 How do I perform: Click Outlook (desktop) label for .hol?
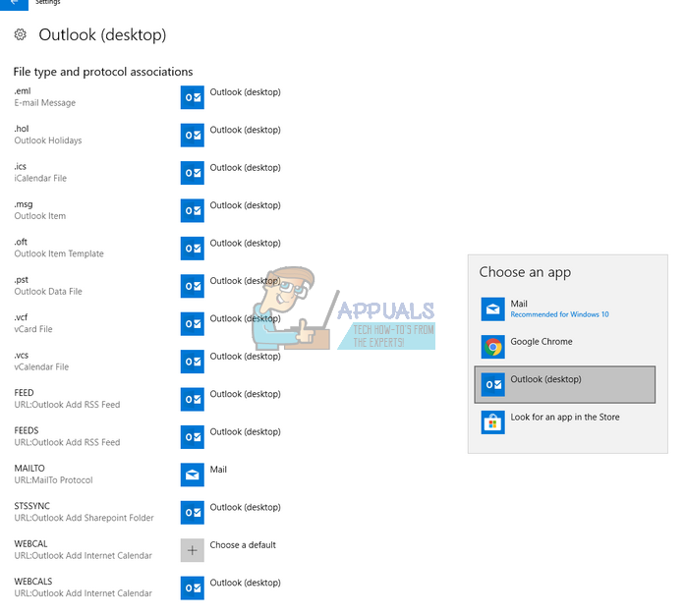(245, 130)
